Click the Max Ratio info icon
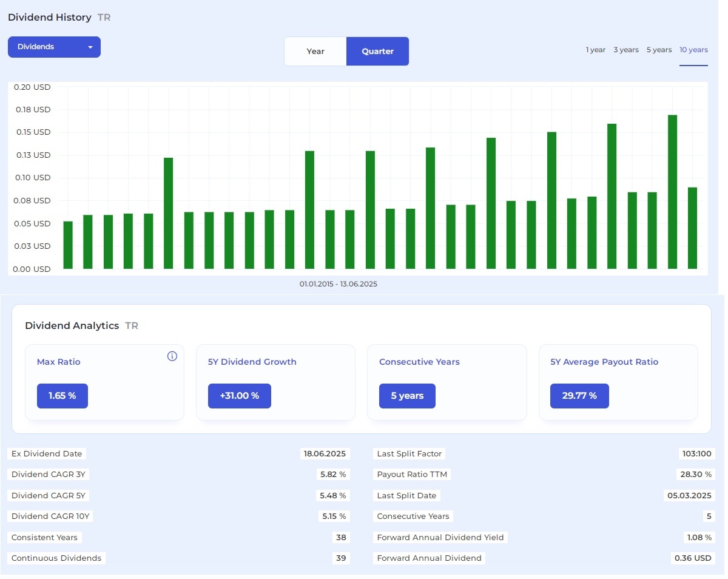This screenshot has height=579, width=728. click(172, 356)
